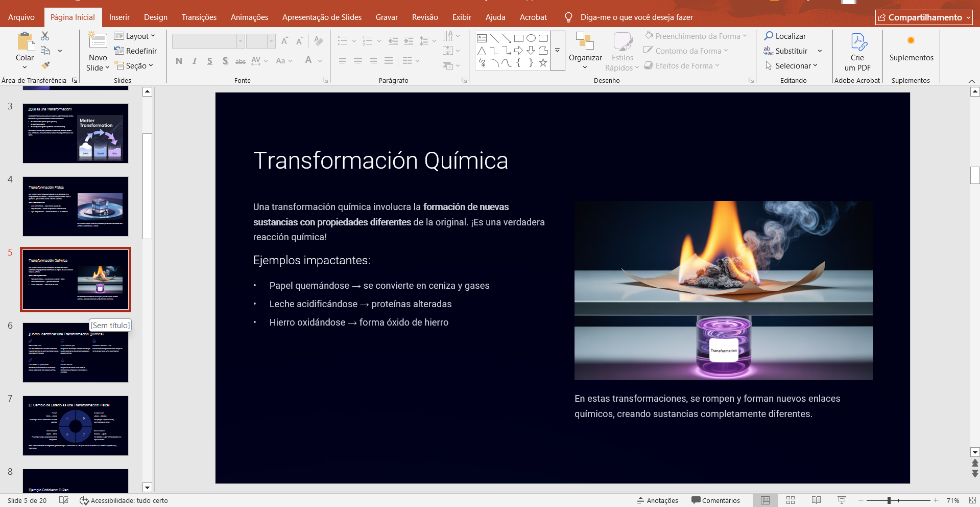Click the zoom out minus button
980x507 pixels.
coord(861,500)
